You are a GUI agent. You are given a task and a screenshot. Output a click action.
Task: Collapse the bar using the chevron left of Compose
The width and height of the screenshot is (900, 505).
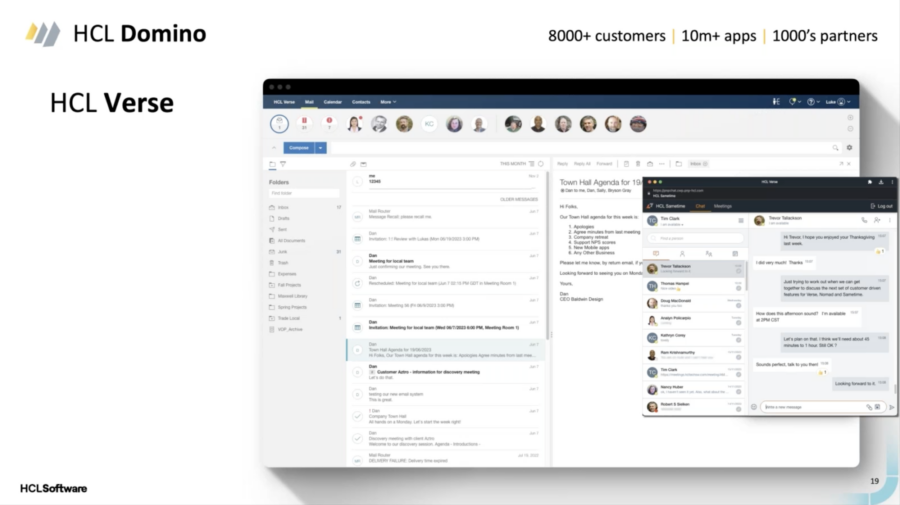coord(274,148)
